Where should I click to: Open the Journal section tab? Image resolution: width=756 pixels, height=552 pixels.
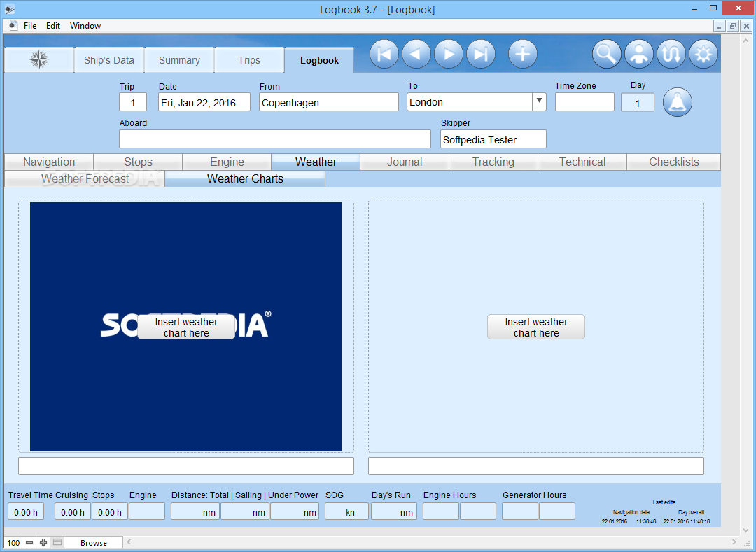pyautogui.click(x=405, y=162)
